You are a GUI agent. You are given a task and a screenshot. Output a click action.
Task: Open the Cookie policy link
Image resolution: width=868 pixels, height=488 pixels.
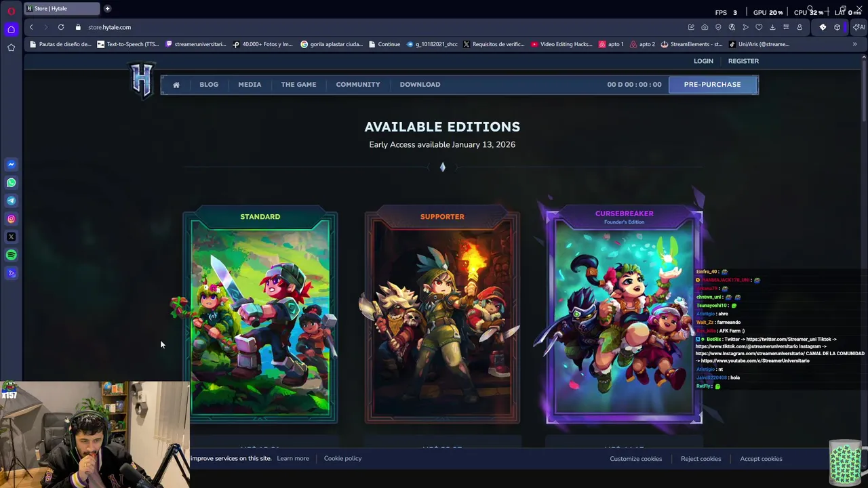coord(342,458)
